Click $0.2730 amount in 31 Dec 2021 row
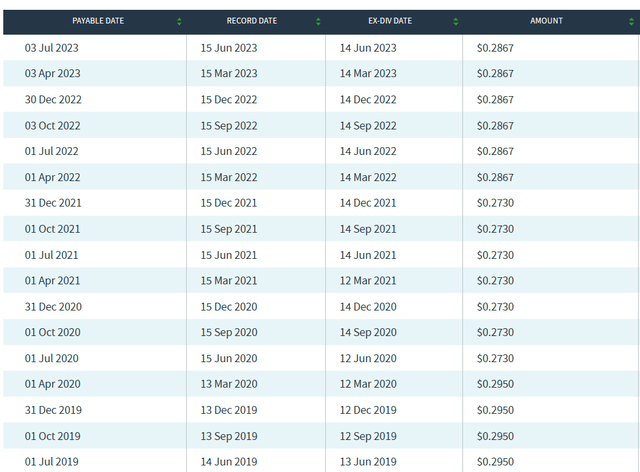The height and width of the screenshot is (472, 640). (x=495, y=203)
